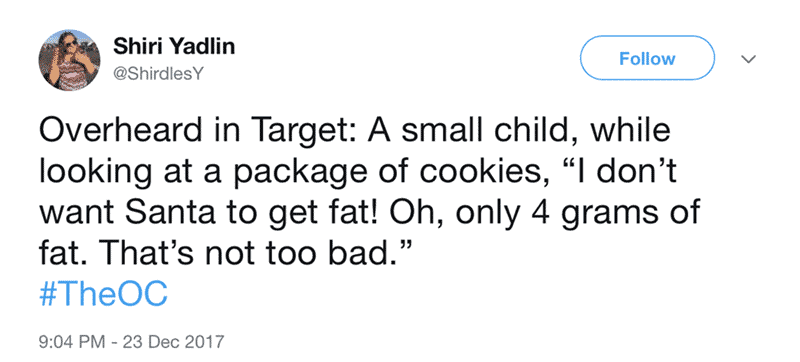This screenshot has width=800, height=362.
Task: Open Shiri Yadlin's profile picture
Action: [69, 60]
